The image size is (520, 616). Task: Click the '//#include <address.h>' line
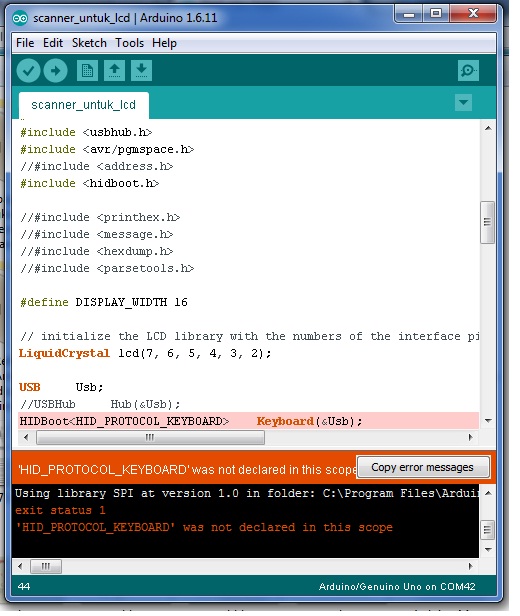97,167
